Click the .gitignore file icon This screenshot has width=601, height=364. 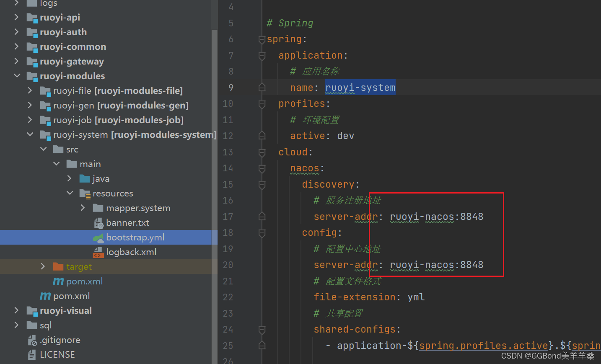point(32,341)
